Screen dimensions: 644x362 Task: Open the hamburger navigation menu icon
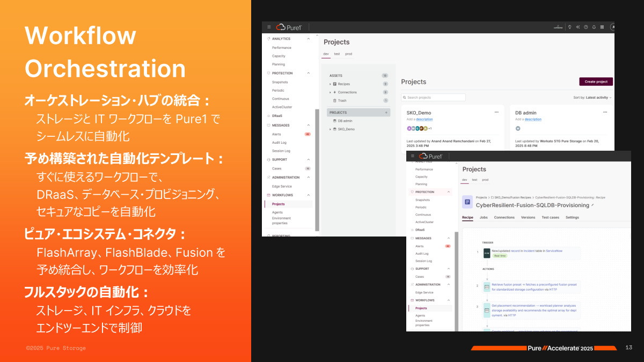tap(268, 27)
